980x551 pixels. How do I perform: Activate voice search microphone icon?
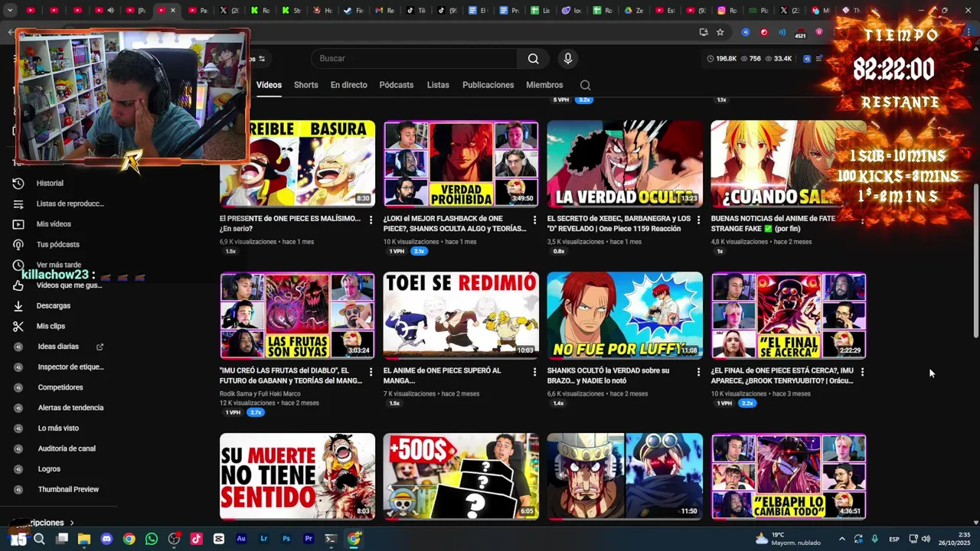point(567,59)
